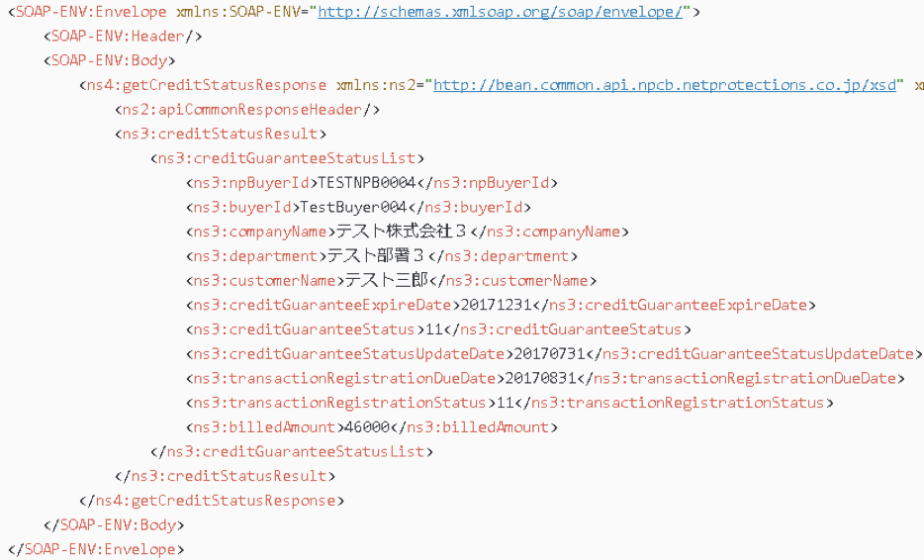Click the opening ns3:npBuyerId tag
This screenshot has height=560, width=924.
tap(252, 183)
